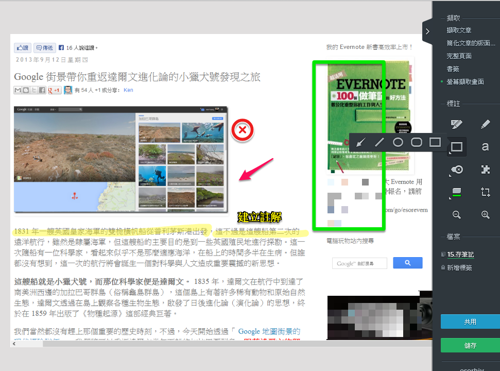The image size is (500, 371).
Task: Choose the ellipse shape in flyout
Action: pyautogui.click(x=398, y=142)
